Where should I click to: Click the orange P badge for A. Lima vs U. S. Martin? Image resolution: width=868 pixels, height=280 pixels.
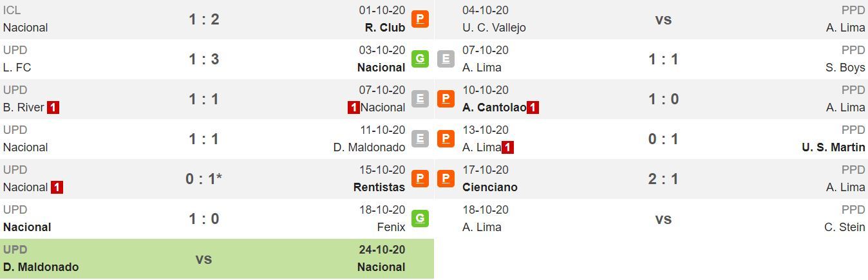pyautogui.click(x=446, y=138)
